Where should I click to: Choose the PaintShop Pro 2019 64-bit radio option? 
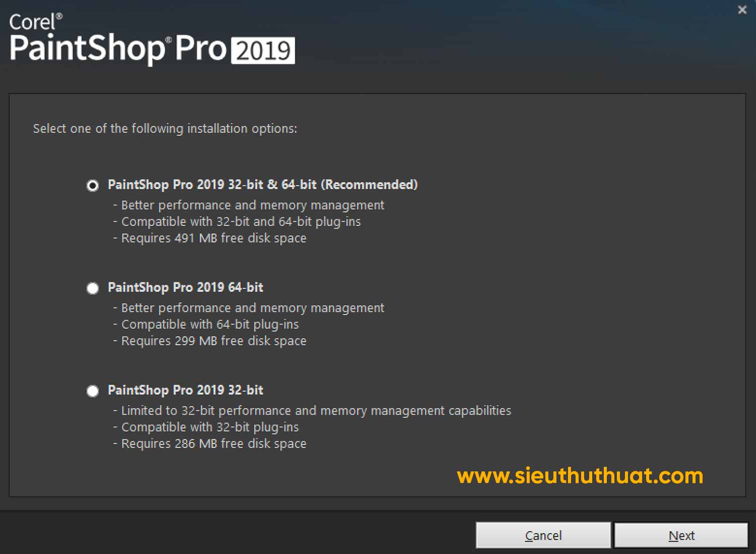(93, 289)
